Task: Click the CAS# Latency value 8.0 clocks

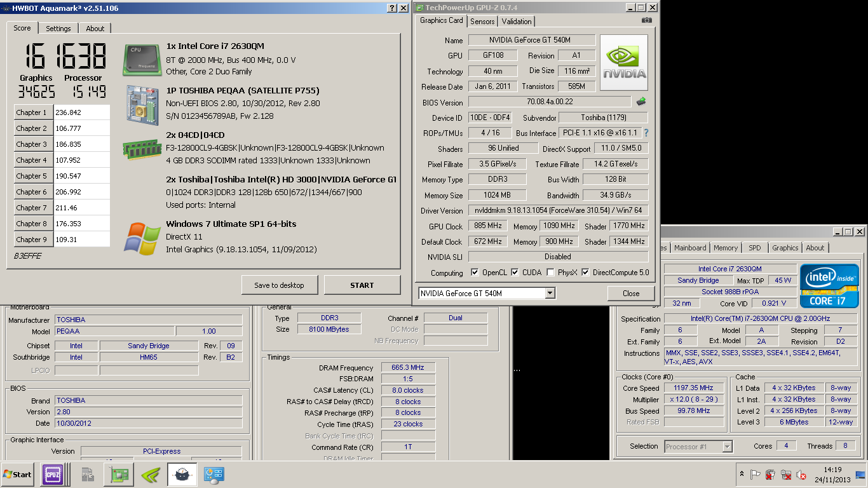Action: (x=408, y=390)
